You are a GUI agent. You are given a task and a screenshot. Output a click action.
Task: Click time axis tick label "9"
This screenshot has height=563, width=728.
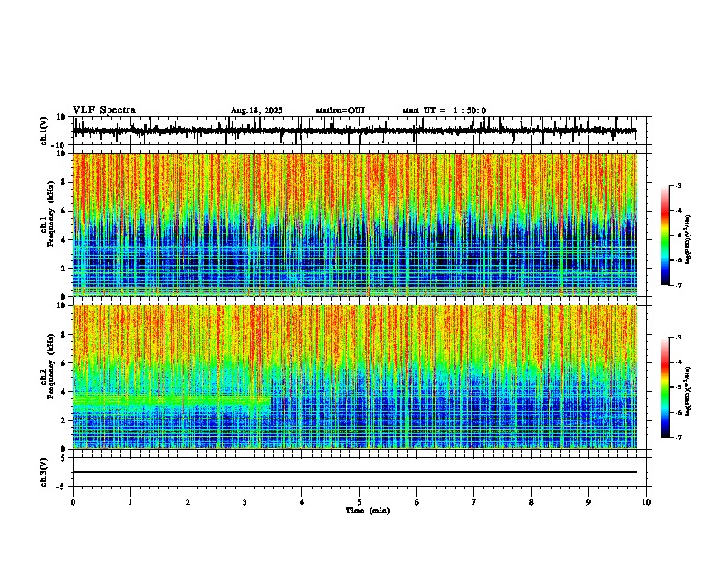coord(588,502)
